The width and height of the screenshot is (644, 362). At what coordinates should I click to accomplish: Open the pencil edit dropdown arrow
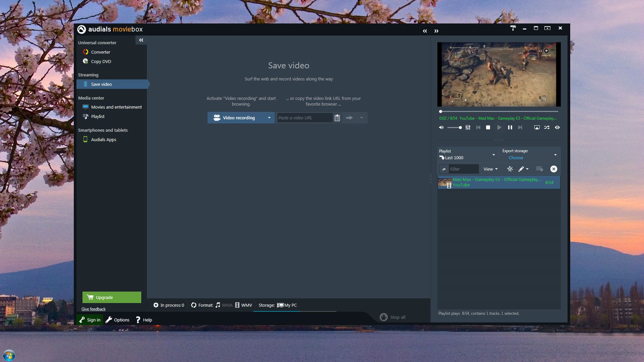527,169
